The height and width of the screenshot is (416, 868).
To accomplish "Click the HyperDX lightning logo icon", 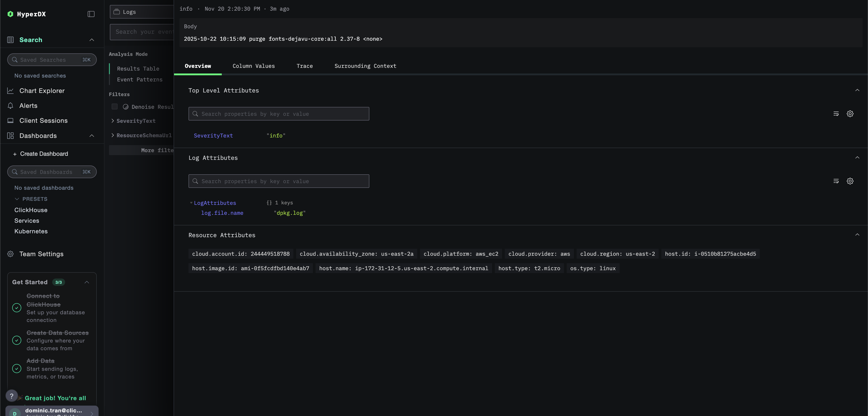I will point(10,14).
